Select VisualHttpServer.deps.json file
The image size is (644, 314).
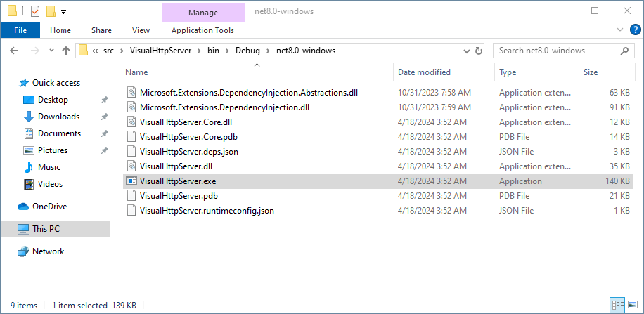coord(189,152)
